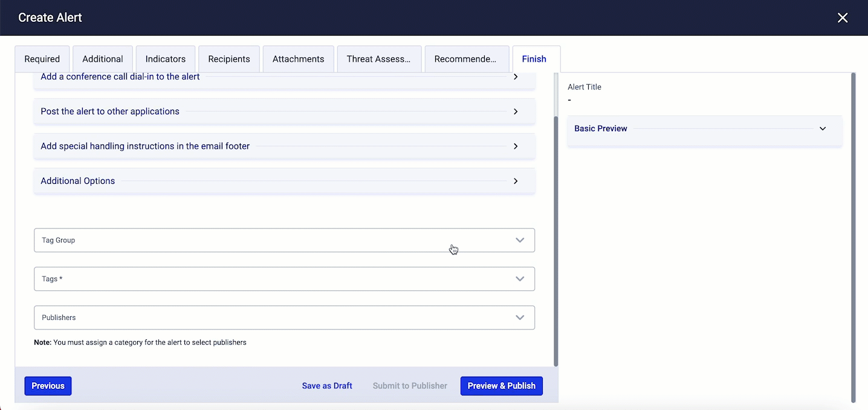The image size is (868, 410).
Task: Expand Post the alert to other applications
Action: [x=515, y=112]
